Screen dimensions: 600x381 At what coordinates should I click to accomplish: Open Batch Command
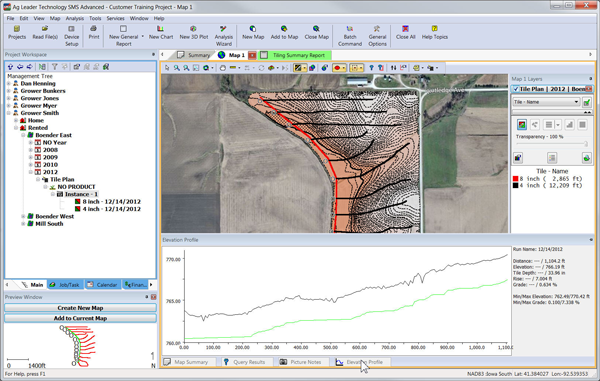tap(350, 36)
